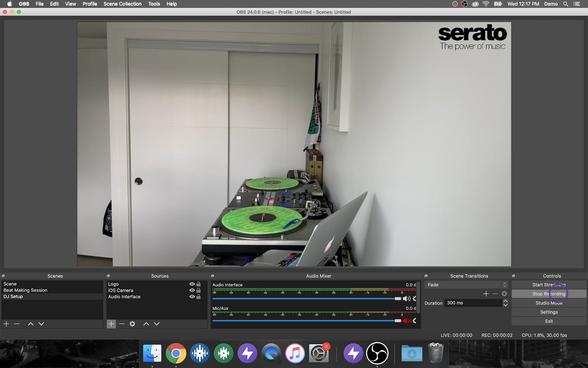Open Notification Center list icon in menu bar
The width and height of the screenshot is (588, 368).
tap(577, 4)
